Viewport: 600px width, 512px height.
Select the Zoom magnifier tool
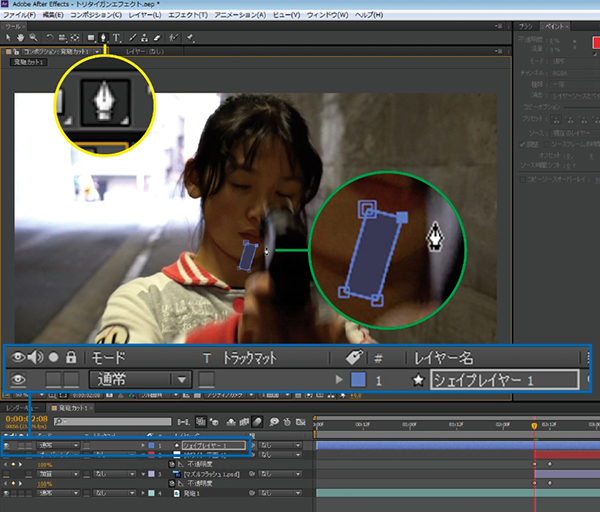pos(34,38)
